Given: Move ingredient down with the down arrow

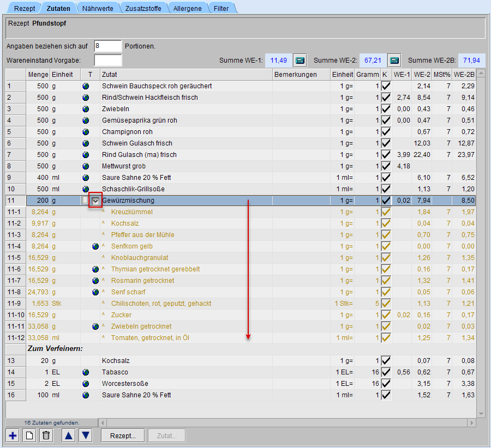Looking at the screenshot, I should [86, 435].
